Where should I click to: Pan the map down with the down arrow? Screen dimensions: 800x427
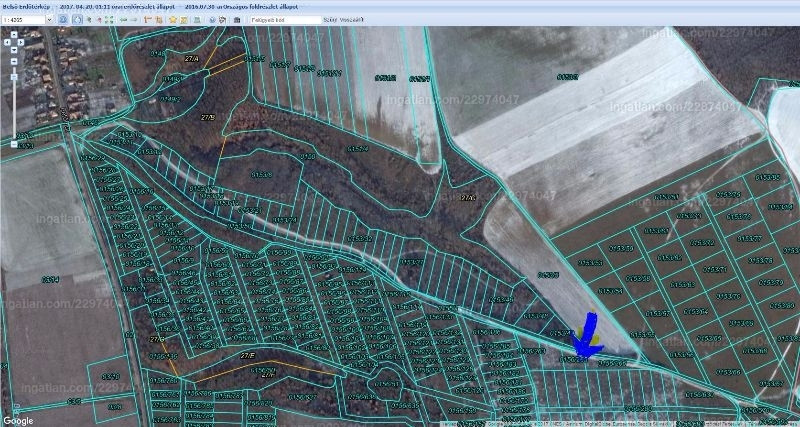tap(14, 50)
